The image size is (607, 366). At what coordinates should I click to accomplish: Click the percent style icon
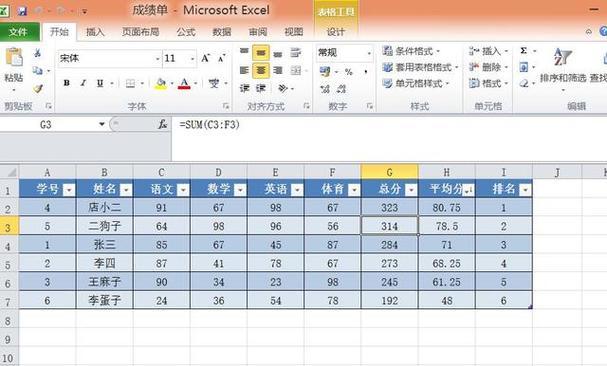[349, 72]
